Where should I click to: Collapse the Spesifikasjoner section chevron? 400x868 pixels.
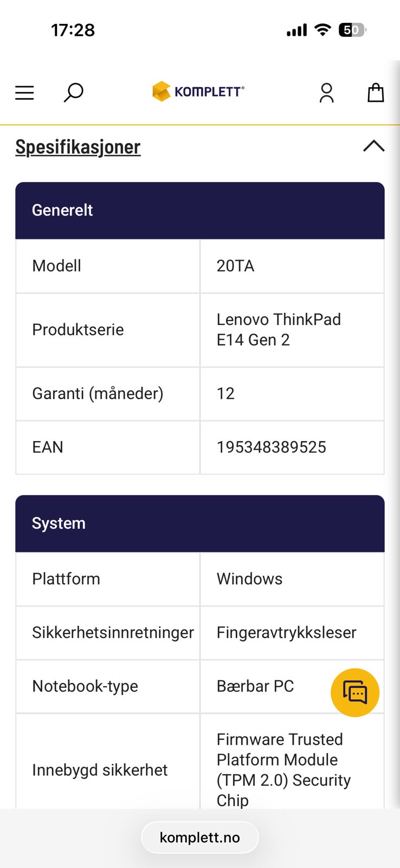point(373,146)
